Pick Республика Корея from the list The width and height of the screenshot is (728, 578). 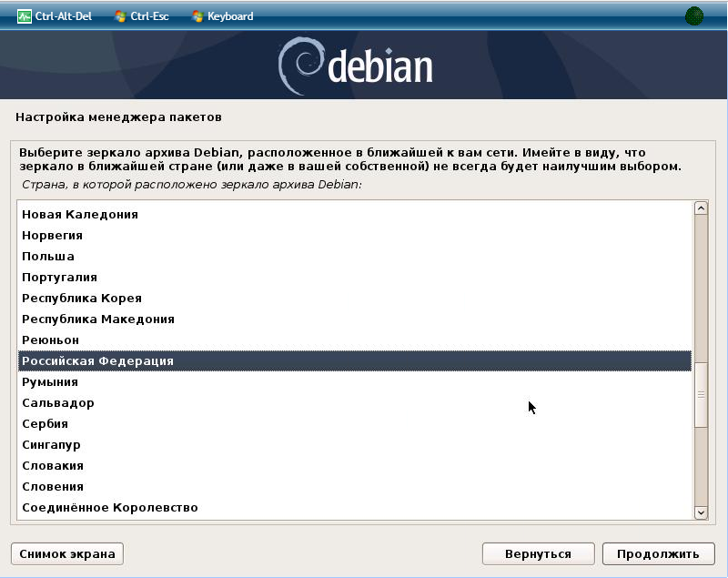pyautogui.click(x=355, y=298)
